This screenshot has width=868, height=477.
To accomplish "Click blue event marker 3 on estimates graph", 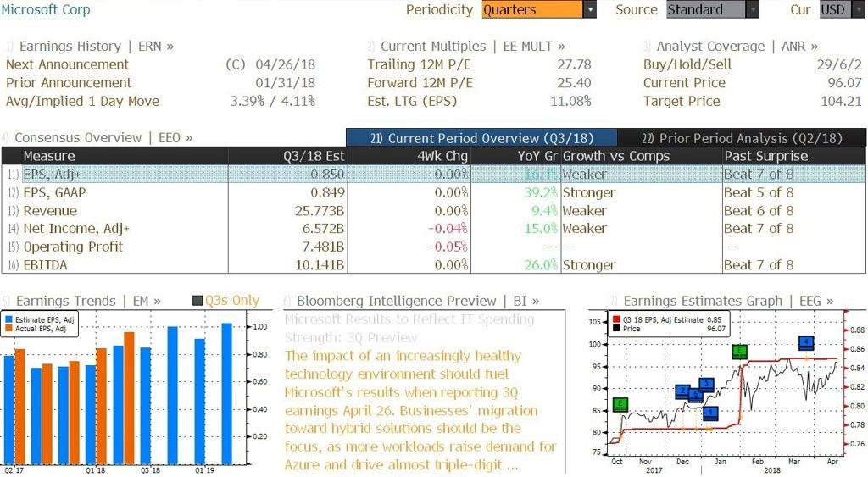I will tap(706, 384).
